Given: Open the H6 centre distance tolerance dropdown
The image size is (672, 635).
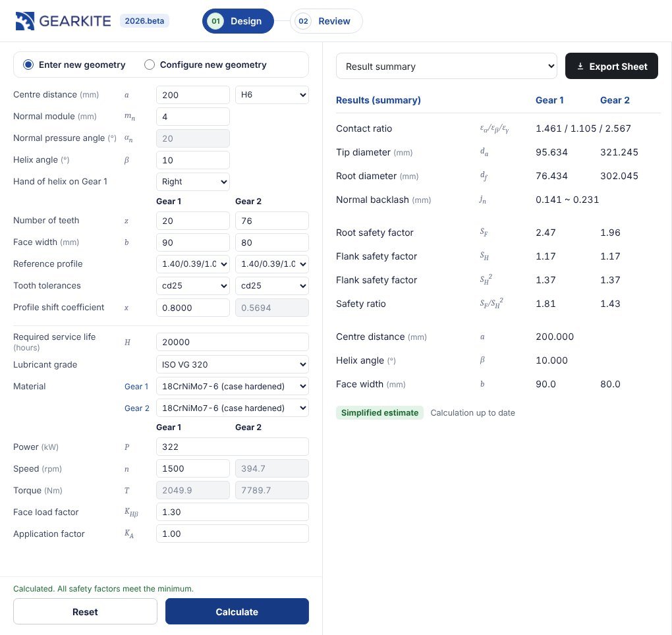Looking at the screenshot, I should tap(271, 95).
